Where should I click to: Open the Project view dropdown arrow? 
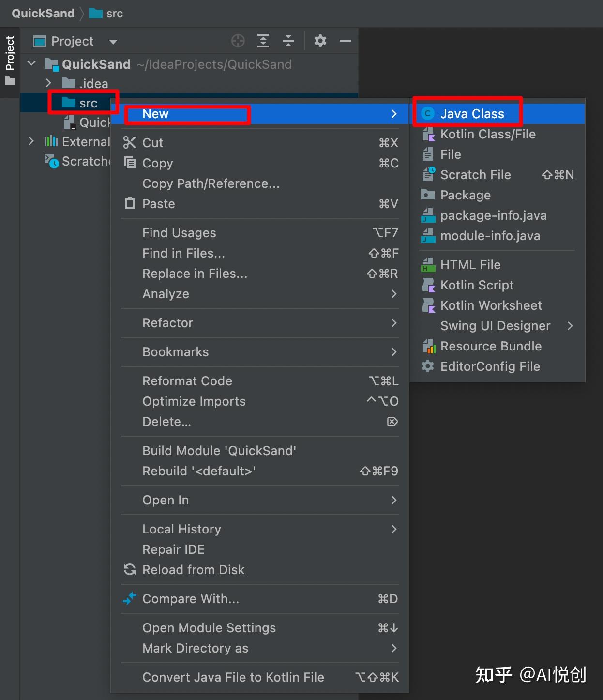[113, 42]
